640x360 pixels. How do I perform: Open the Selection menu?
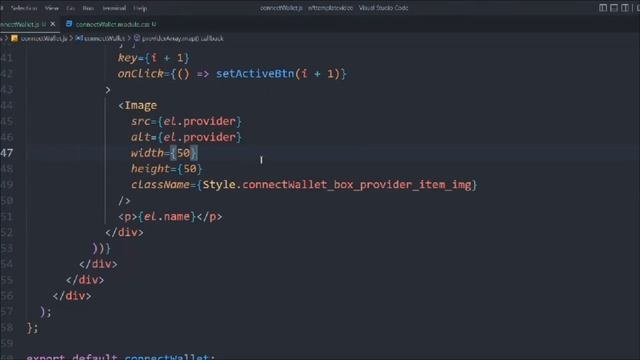(24, 8)
